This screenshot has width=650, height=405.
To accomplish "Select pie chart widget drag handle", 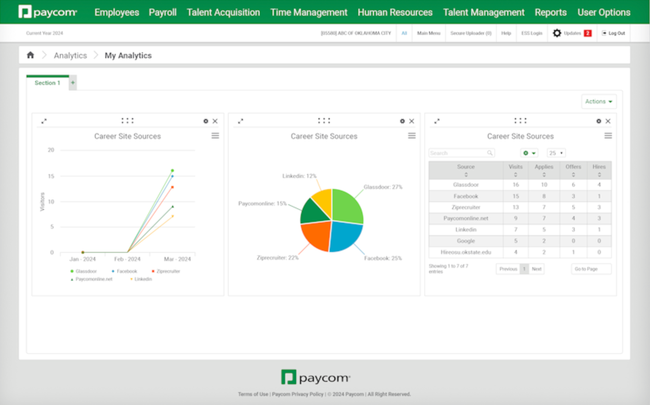I will [324, 121].
